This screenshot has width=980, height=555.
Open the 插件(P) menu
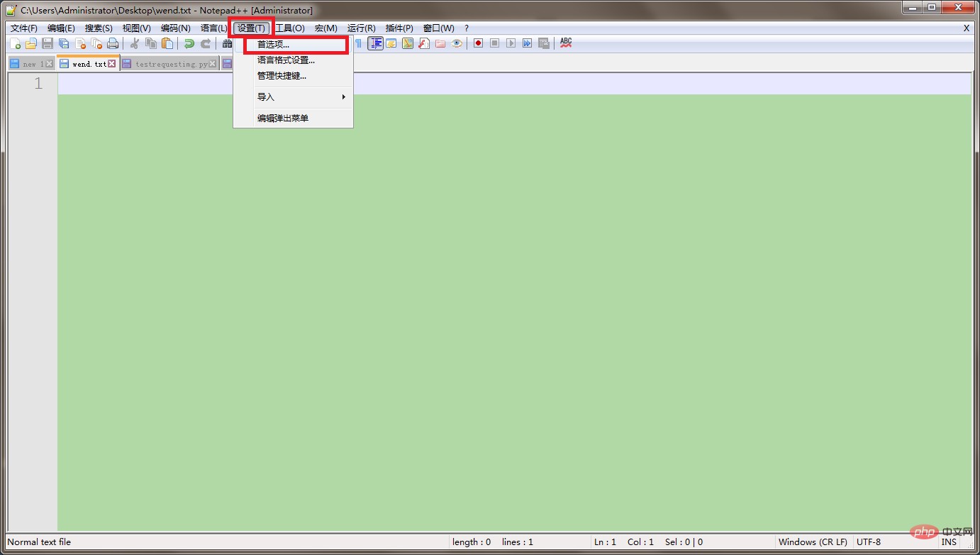399,28
